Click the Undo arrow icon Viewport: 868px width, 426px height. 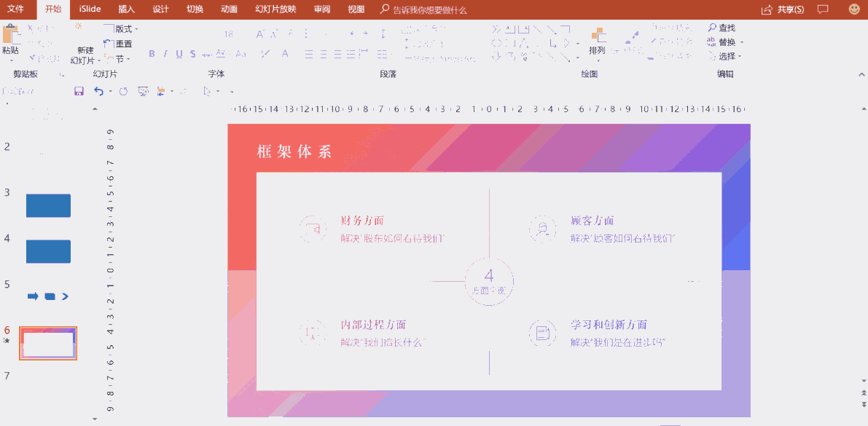coord(98,91)
